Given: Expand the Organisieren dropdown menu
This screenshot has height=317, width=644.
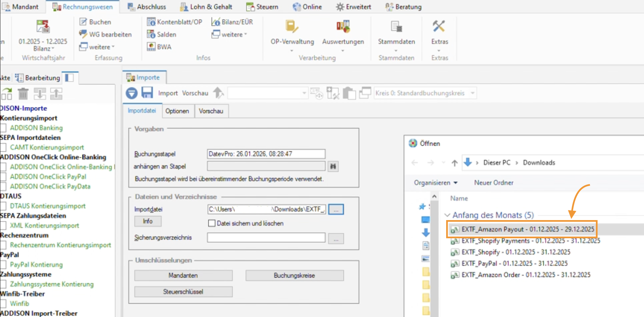Looking at the screenshot, I should pyautogui.click(x=436, y=183).
